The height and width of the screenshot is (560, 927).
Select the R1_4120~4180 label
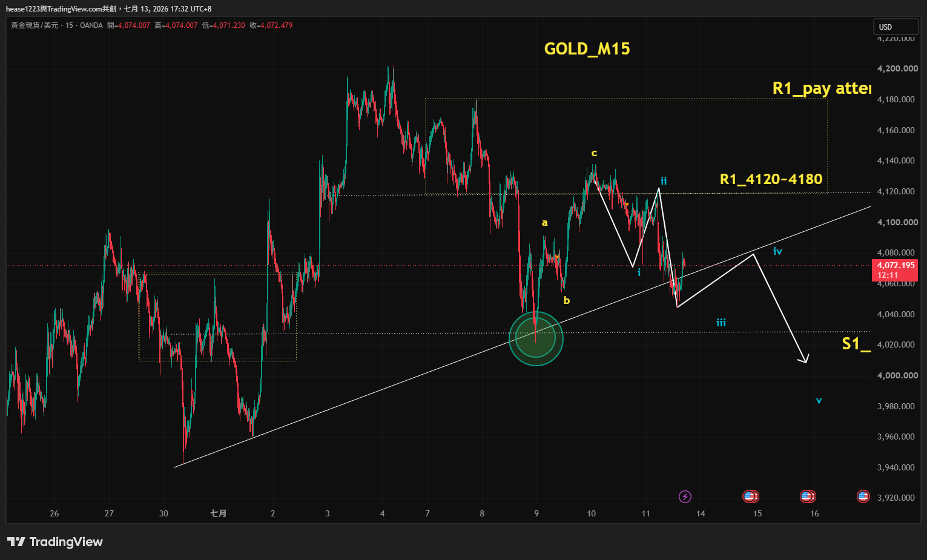pos(771,179)
